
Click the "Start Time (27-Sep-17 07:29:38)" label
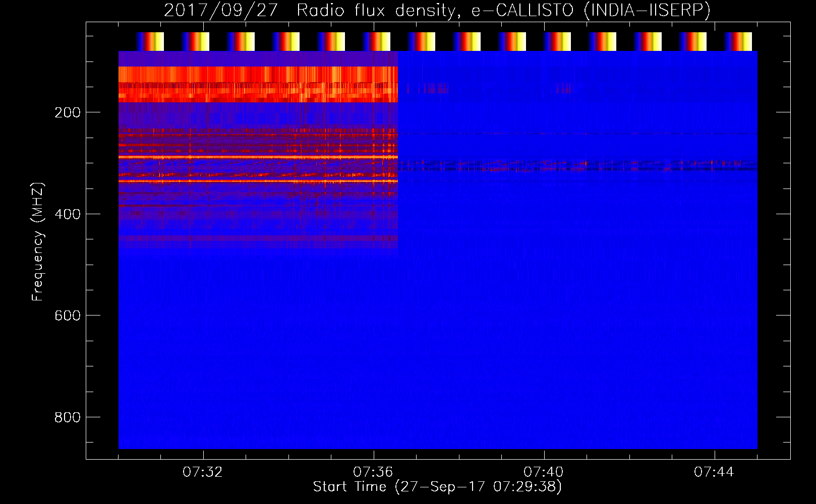pyautogui.click(x=437, y=487)
